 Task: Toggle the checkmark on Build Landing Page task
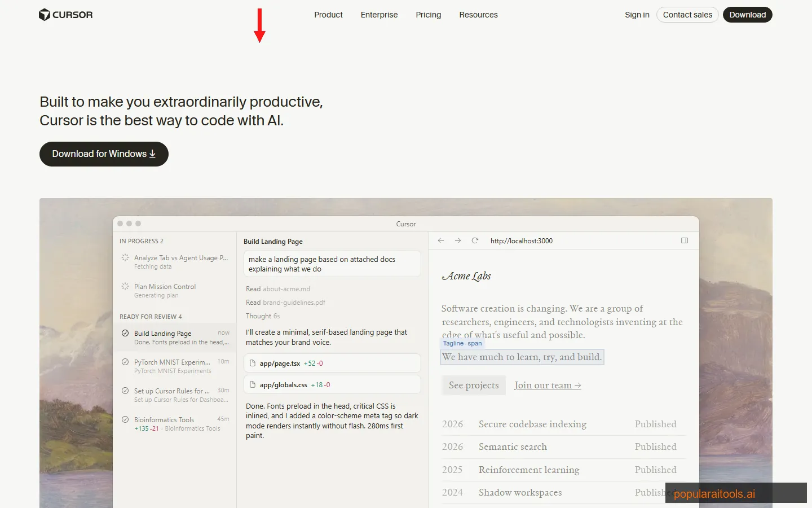[125, 332]
